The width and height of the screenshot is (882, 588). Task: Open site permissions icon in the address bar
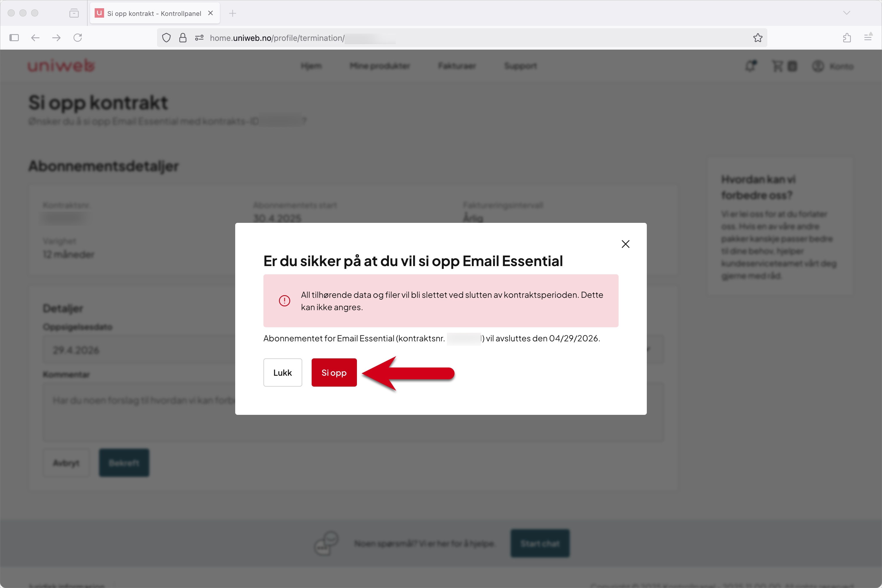coord(199,38)
